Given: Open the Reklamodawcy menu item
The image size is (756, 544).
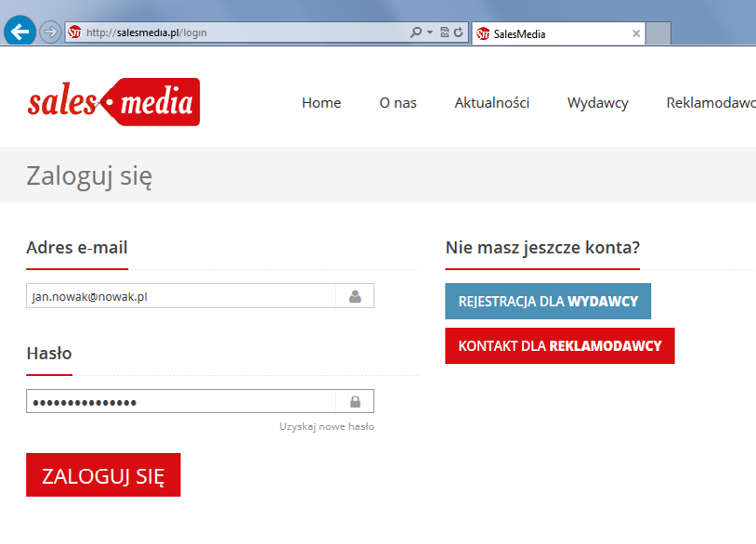Looking at the screenshot, I should pos(710,103).
